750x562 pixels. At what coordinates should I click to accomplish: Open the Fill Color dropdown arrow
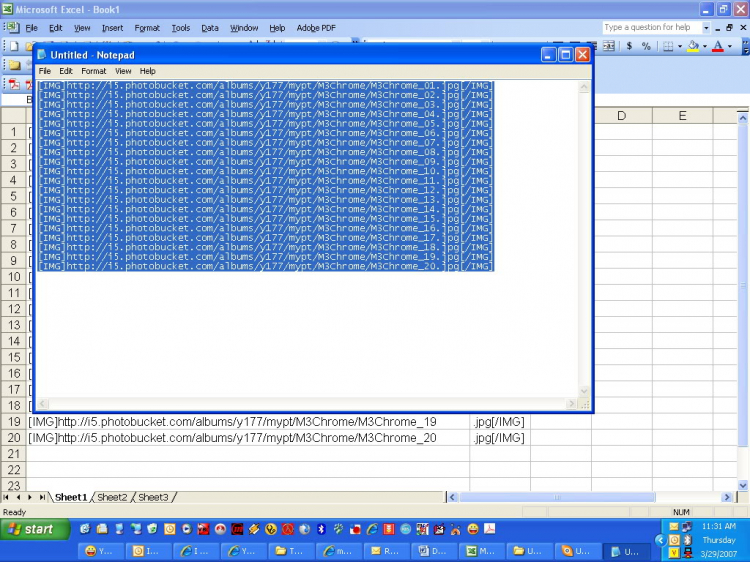click(x=705, y=46)
